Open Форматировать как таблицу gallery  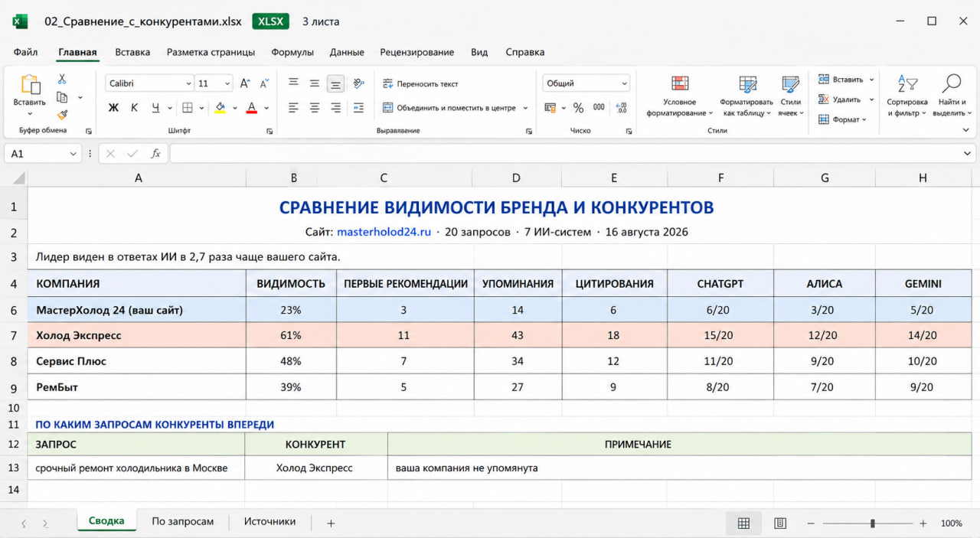tap(746, 96)
